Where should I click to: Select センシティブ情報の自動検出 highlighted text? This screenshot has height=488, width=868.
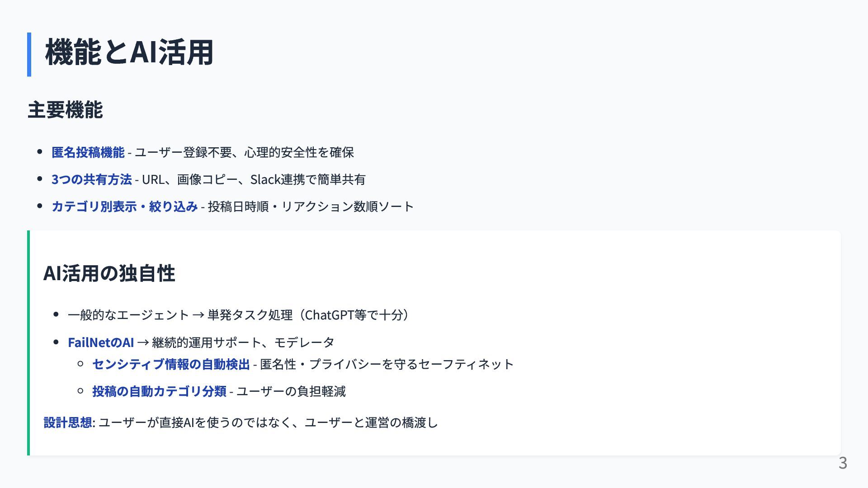[x=171, y=364]
